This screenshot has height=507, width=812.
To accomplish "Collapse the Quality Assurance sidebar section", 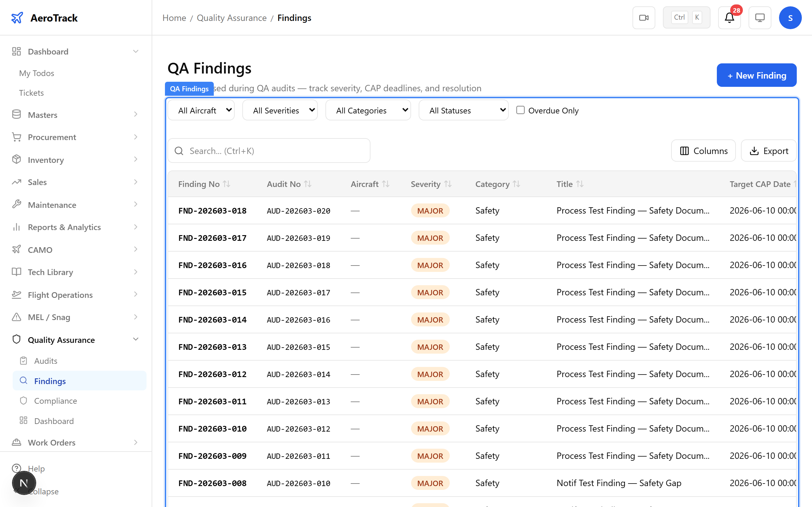I will (135, 339).
